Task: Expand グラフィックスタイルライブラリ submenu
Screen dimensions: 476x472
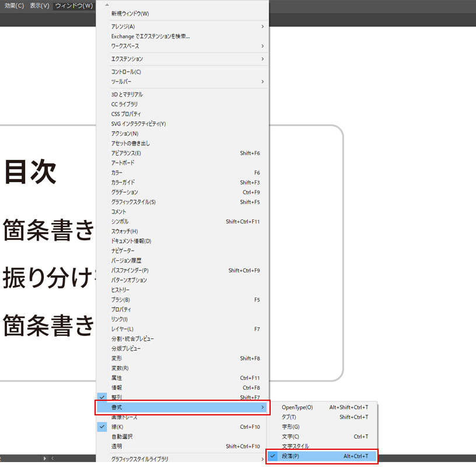Action: [x=182, y=459]
